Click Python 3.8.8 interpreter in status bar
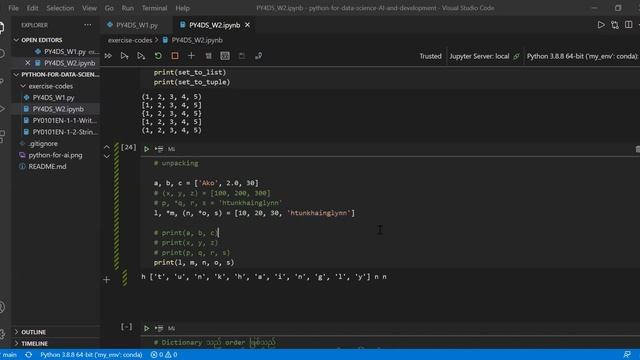The image size is (640, 360). tap(91, 355)
